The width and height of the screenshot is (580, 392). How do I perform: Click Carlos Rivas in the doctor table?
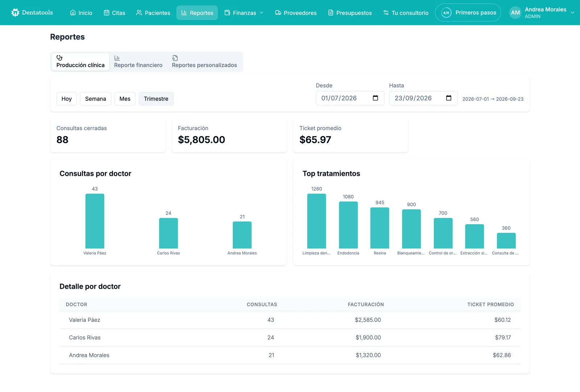(x=85, y=338)
